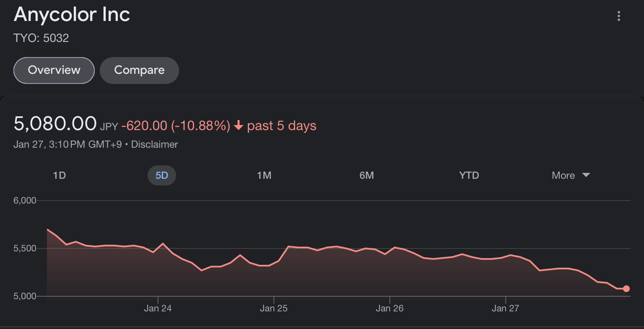Click the Jan 27 axis label
The height and width of the screenshot is (329, 644).
click(x=506, y=308)
